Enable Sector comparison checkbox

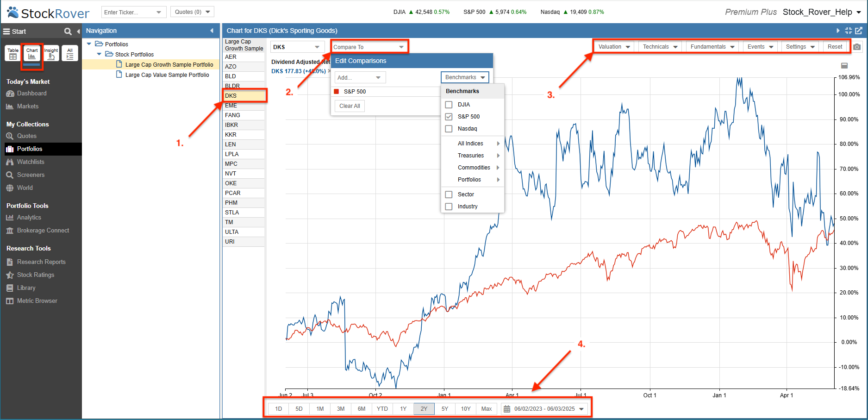point(449,194)
